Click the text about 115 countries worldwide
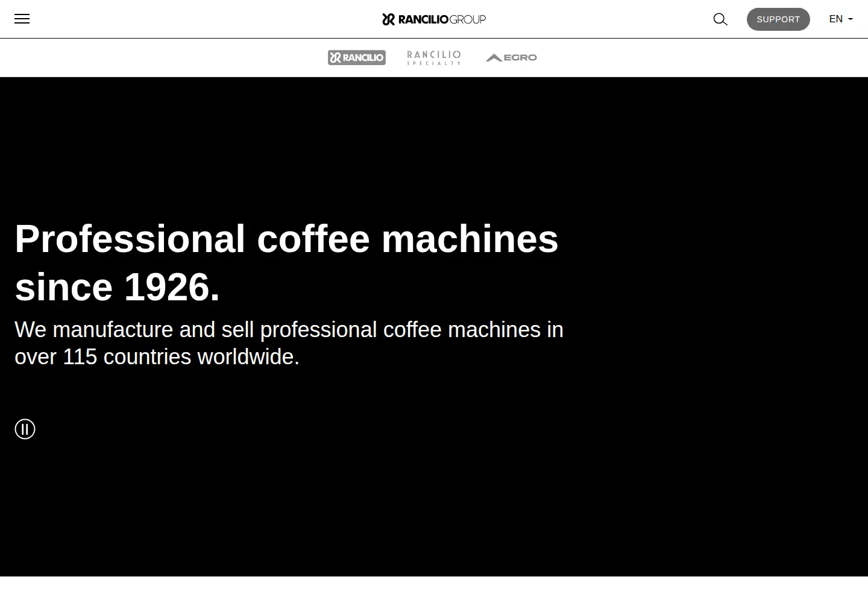Viewport: 868px width, 603px height. click(157, 357)
